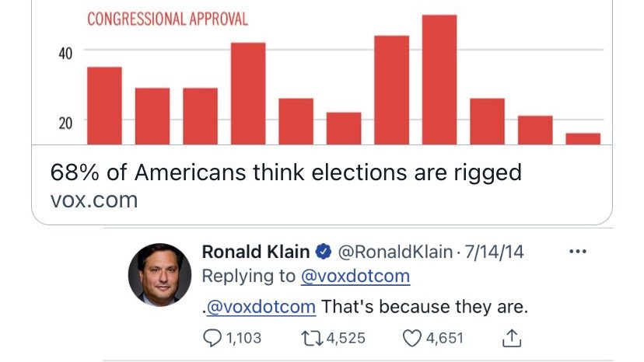Viewport: 644px width, 362px height.
Task: Tap the share upload icon
Action: [x=512, y=338]
